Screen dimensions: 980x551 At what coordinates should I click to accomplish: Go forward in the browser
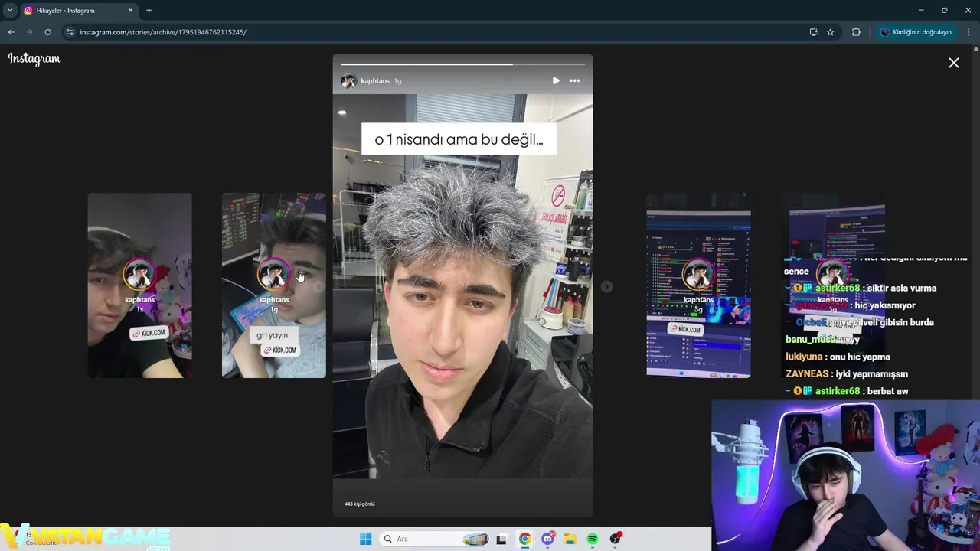29,32
